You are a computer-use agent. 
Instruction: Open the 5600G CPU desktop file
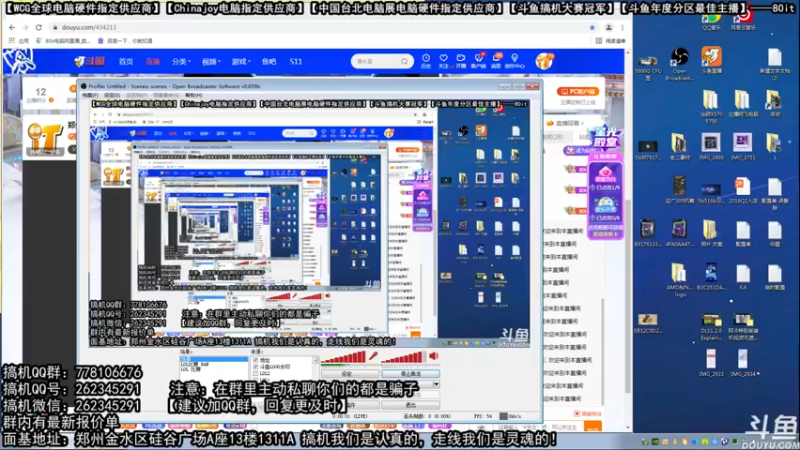pos(648,67)
